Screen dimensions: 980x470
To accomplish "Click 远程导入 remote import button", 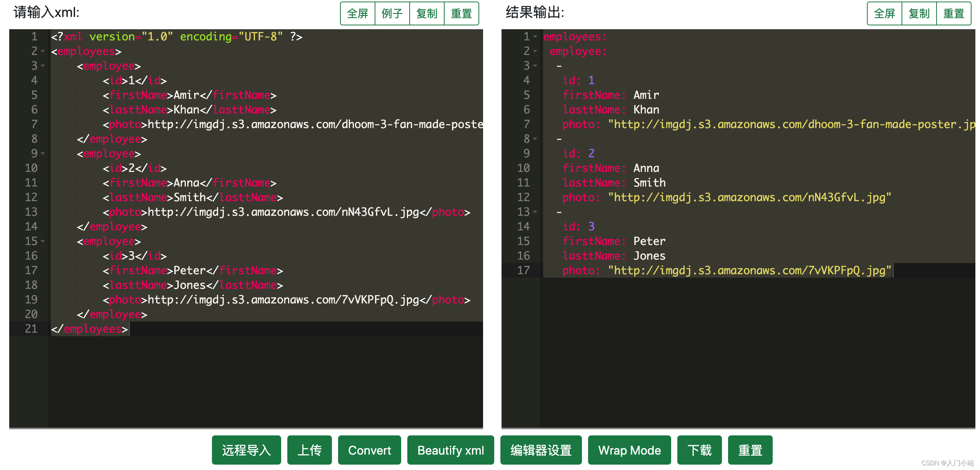I will [246, 450].
